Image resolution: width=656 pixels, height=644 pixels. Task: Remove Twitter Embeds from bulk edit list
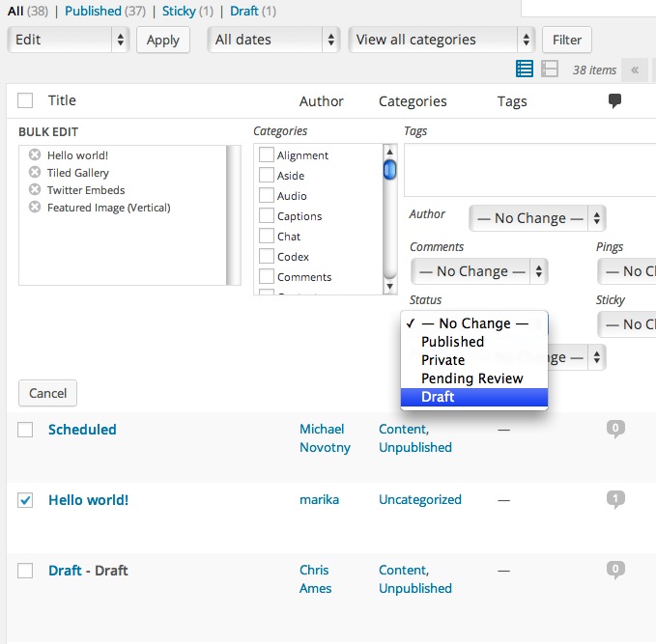[35, 189]
